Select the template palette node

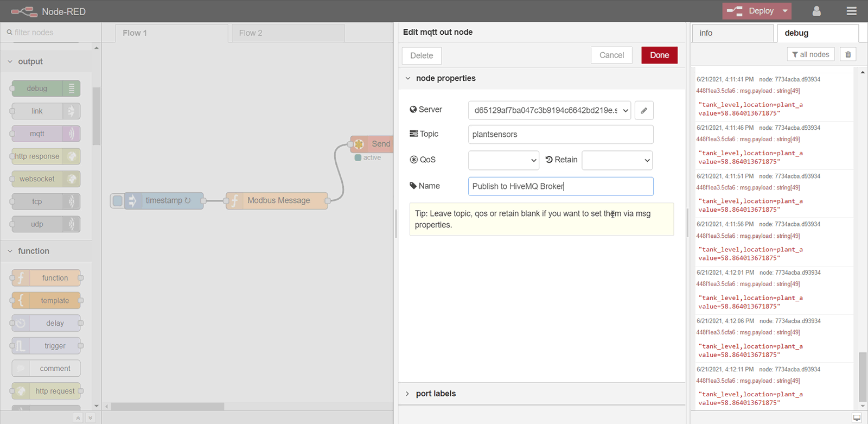pyautogui.click(x=46, y=301)
